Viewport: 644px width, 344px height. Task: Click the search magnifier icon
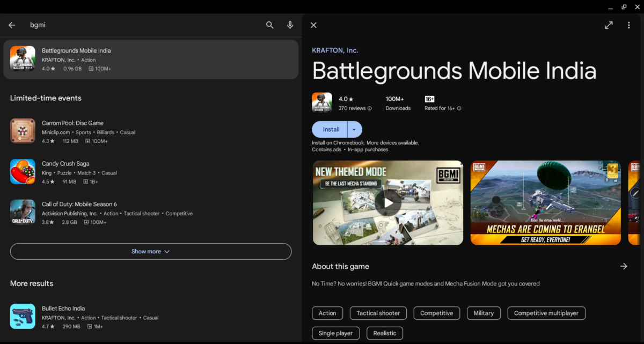(270, 25)
